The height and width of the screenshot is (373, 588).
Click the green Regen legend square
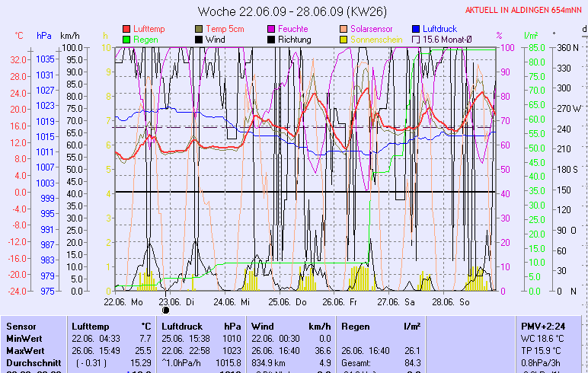[126, 39]
